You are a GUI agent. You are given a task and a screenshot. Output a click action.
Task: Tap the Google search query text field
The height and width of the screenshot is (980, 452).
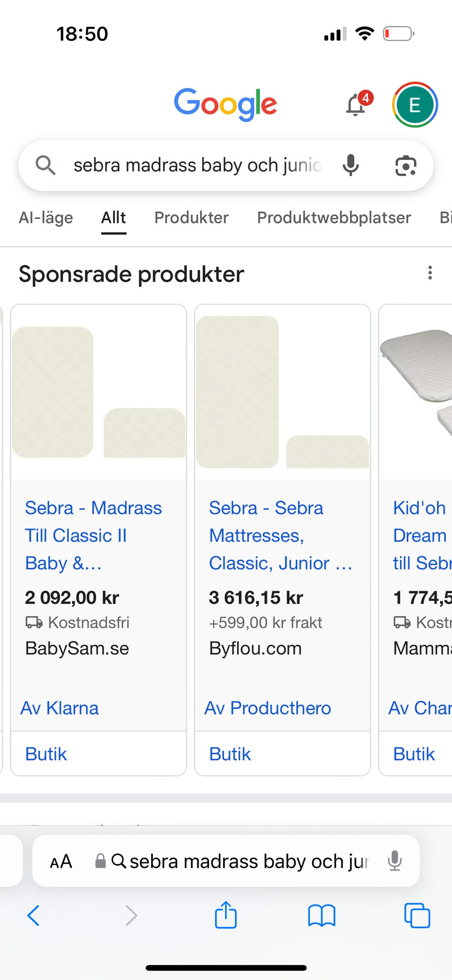(x=198, y=165)
